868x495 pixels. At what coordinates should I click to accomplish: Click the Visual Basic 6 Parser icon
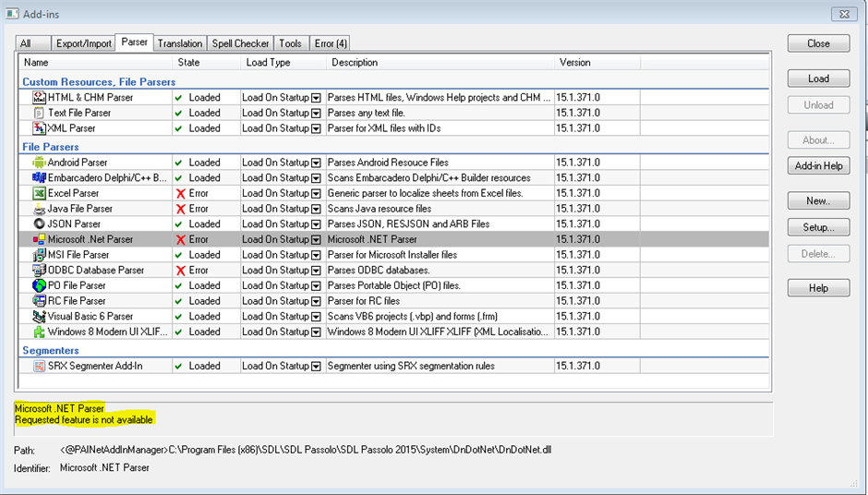pos(39,317)
